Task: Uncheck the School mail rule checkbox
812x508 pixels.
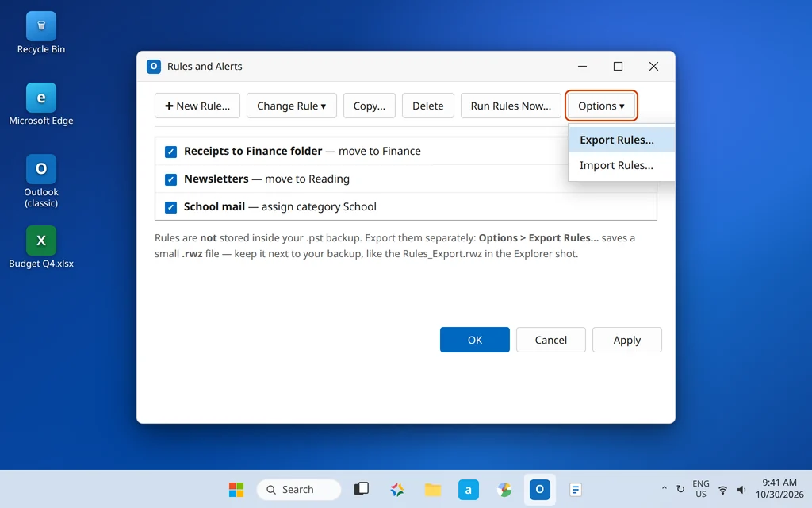Action: (170, 207)
